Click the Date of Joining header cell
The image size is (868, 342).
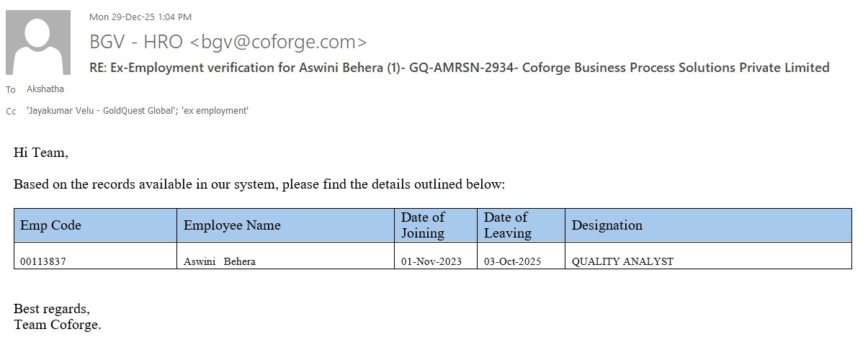pyautogui.click(x=424, y=225)
